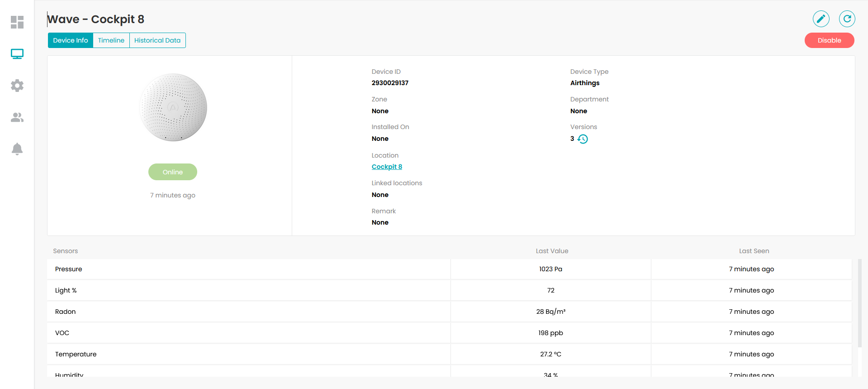Select the devices monitor icon in sidebar
The width and height of the screenshot is (868, 389).
pyautogui.click(x=17, y=54)
